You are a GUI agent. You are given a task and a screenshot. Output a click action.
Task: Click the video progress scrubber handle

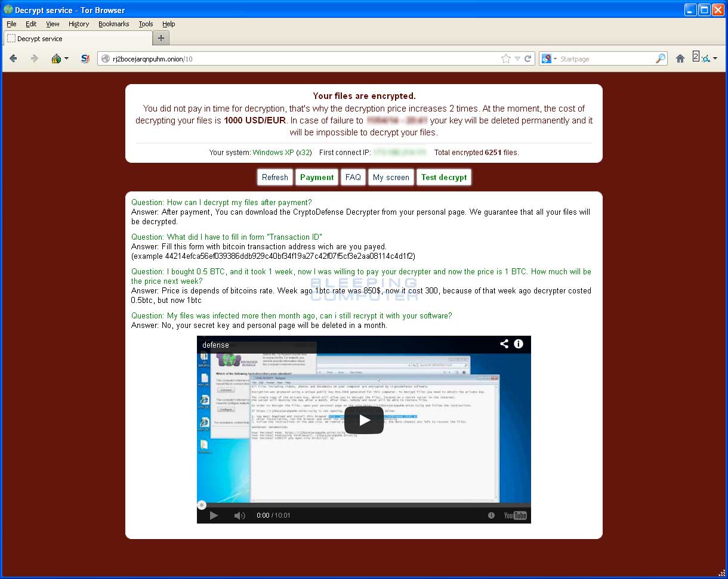tap(202, 505)
